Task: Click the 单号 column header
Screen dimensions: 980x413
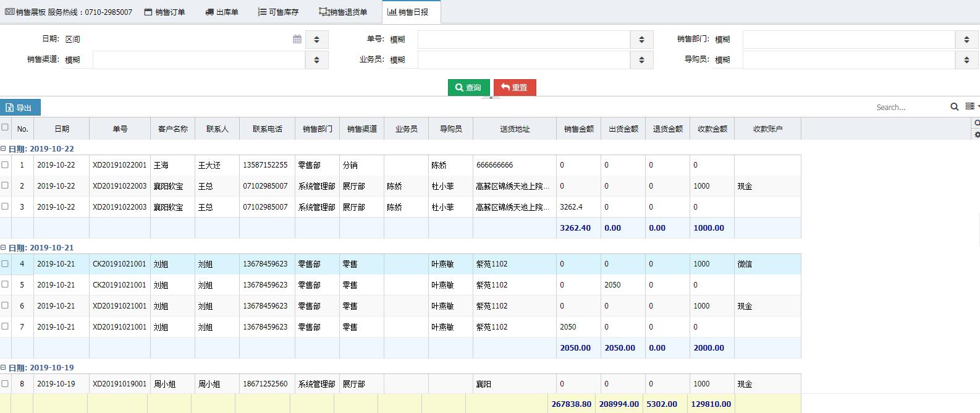Action: pyautogui.click(x=120, y=129)
